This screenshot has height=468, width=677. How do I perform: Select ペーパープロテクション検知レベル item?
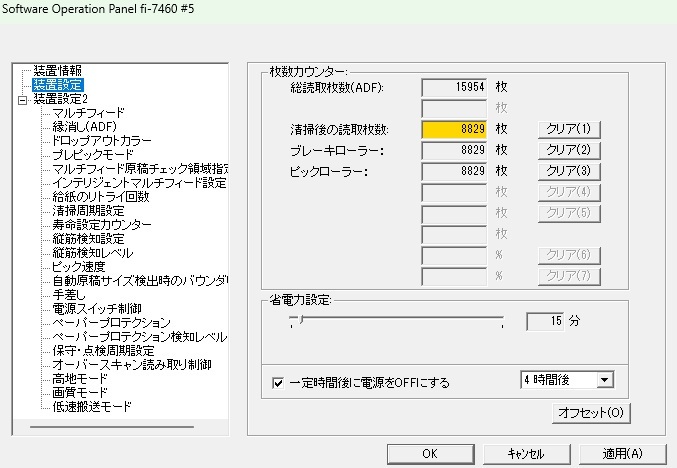pyautogui.click(x=139, y=337)
